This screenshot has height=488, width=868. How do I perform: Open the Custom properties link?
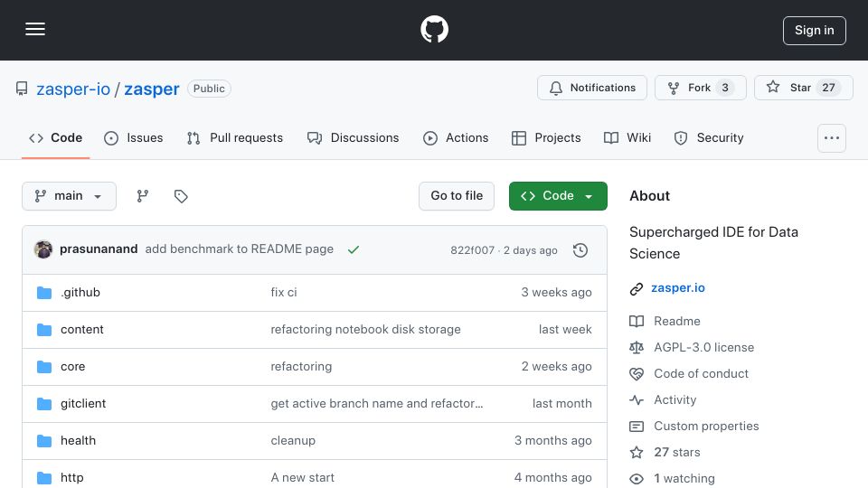(706, 426)
